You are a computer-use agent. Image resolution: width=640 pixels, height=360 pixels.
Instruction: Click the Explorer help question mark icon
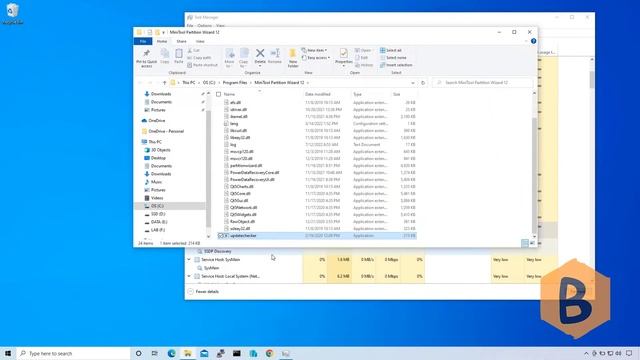[x=533, y=41]
